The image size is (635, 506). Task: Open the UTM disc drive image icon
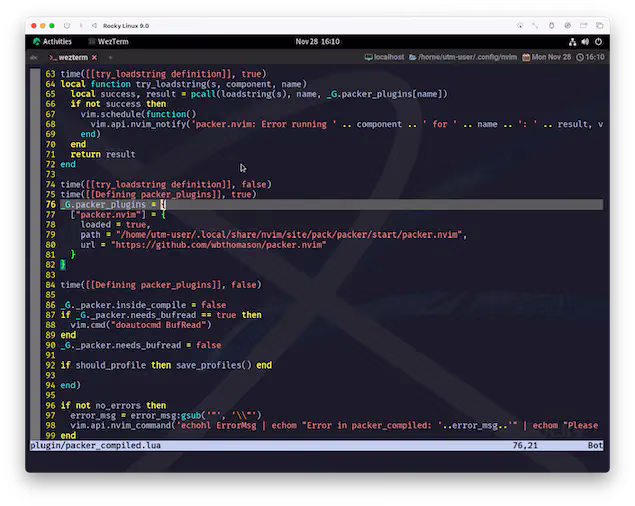[x=568, y=26]
